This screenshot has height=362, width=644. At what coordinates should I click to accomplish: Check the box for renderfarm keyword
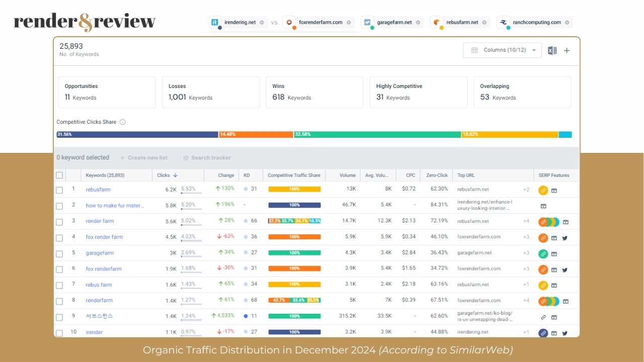pyautogui.click(x=59, y=301)
